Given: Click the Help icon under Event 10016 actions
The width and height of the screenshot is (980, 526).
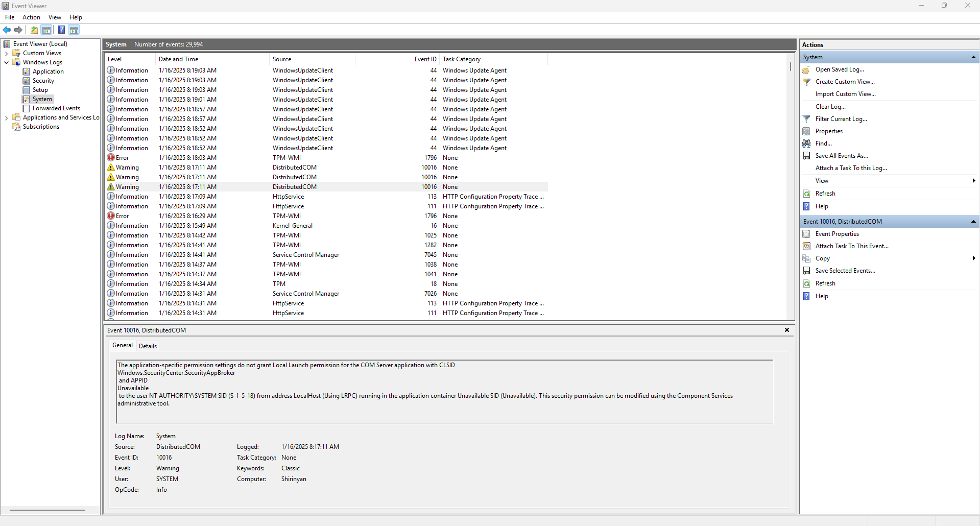Looking at the screenshot, I should pos(806,297).
